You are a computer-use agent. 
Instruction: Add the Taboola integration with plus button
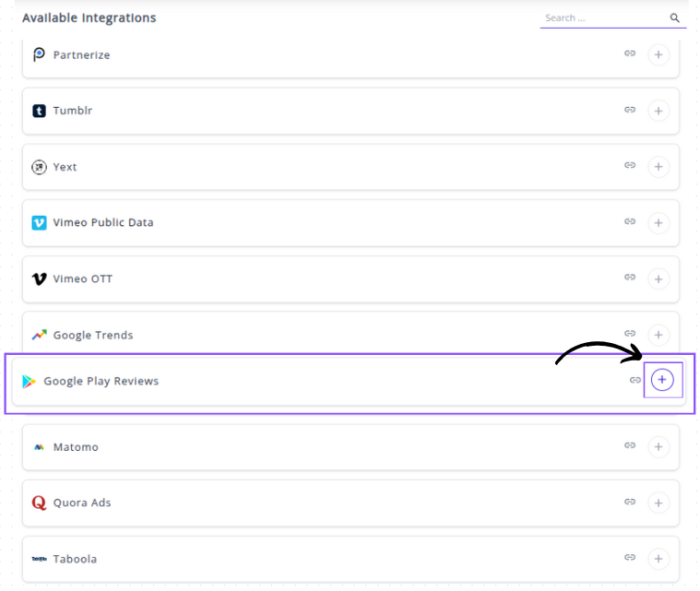click(x=658, y=559)
